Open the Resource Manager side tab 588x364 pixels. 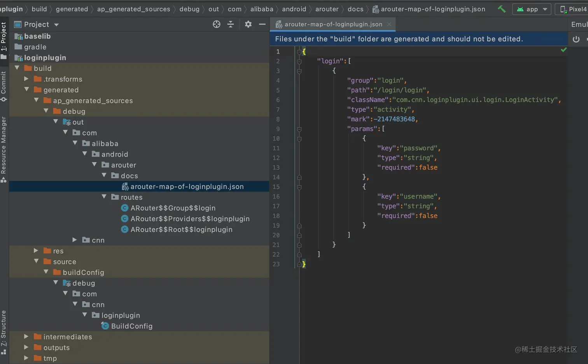pyautogui.click(x=4, y=149)
